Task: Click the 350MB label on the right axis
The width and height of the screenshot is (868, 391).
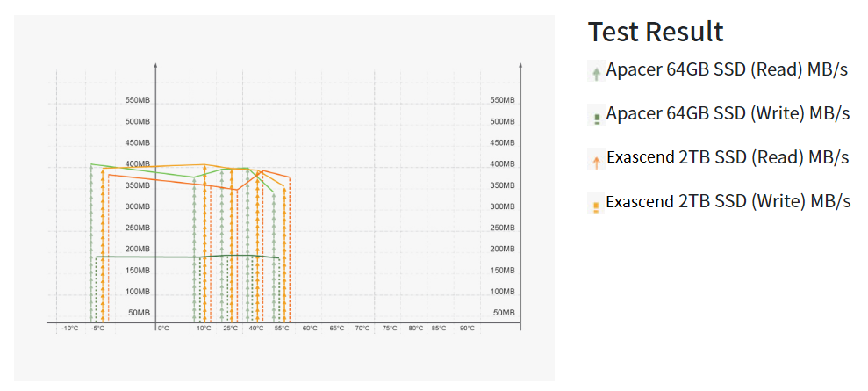Action: pos(503,185)
